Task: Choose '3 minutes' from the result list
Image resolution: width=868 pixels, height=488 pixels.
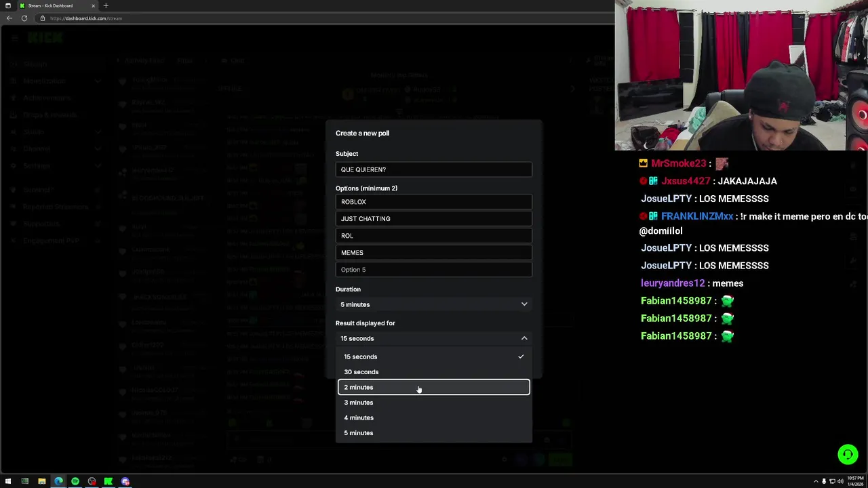Action: 434,403
